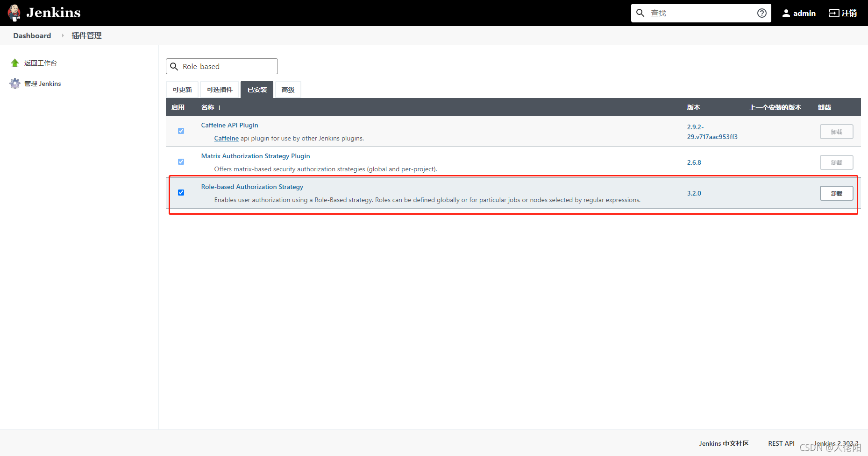Open the admin user profile link
Viewport: 868px width, 456px height.
click(x=799, y=13)
